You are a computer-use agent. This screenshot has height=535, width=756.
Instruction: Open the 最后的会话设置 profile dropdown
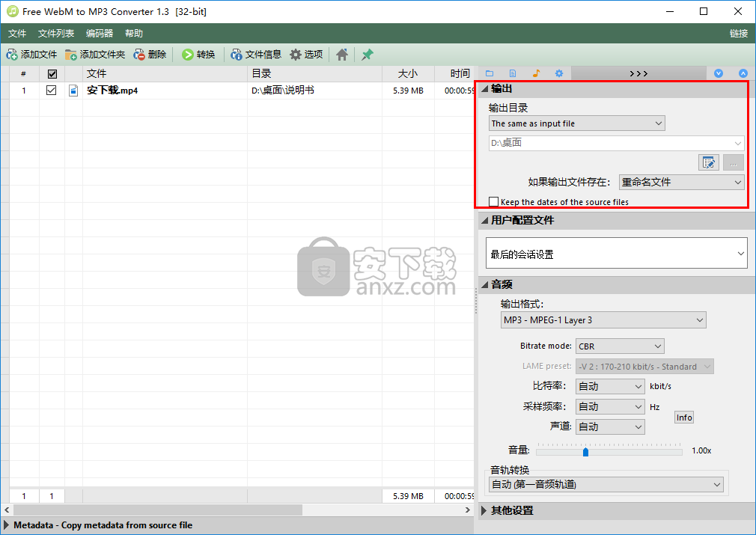(617, 253)
